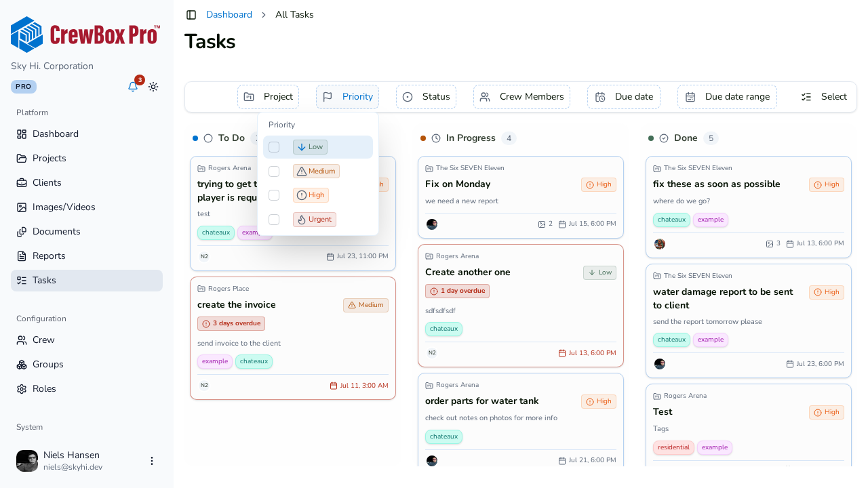Check the High priority checkbox
Viewport: 868px width, 488px height.
pos(274,195)
